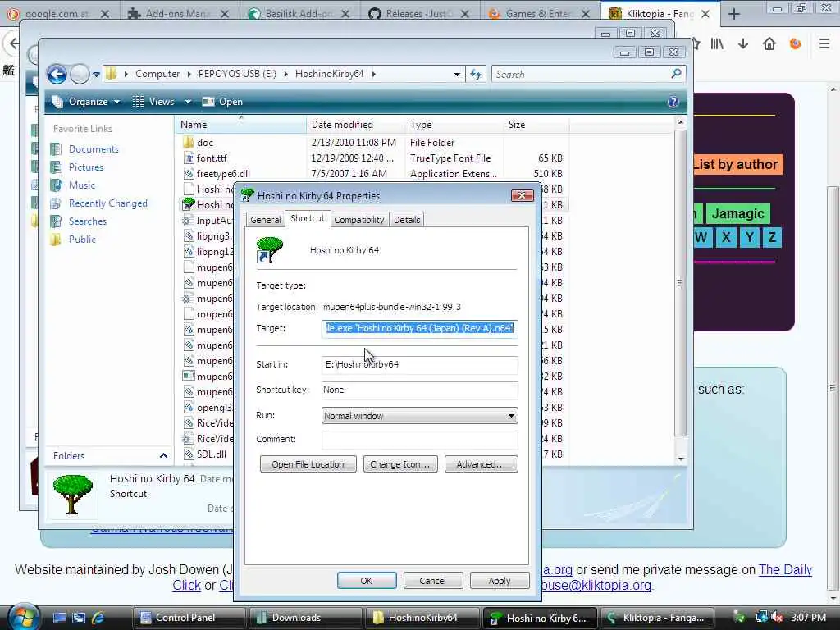Click the Views toolbar button
This screenshot has width=840, height=630.
(x=153, y=102)
